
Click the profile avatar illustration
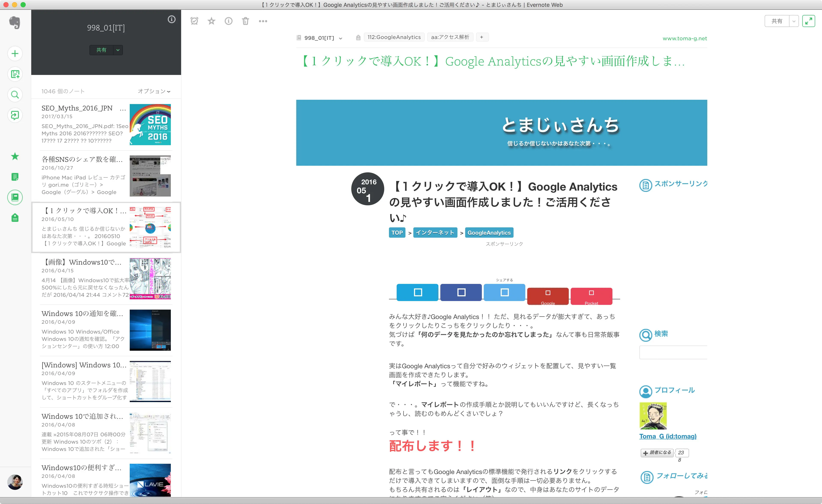653,416
